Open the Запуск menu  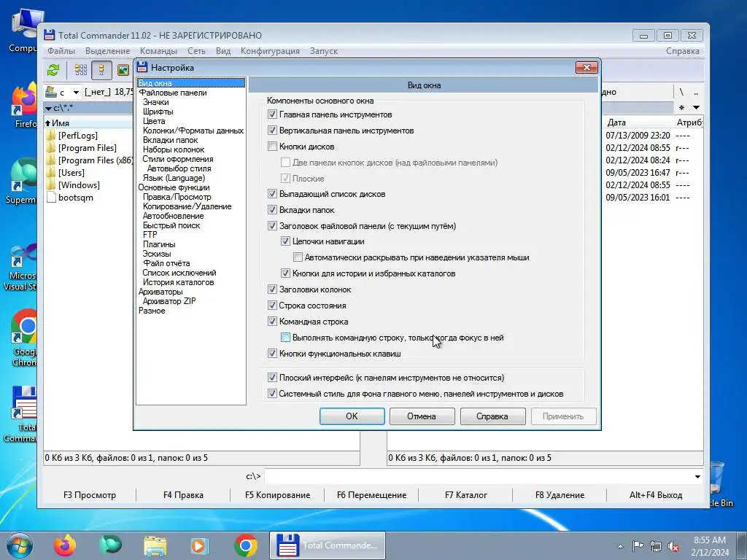tap(324, 51)
